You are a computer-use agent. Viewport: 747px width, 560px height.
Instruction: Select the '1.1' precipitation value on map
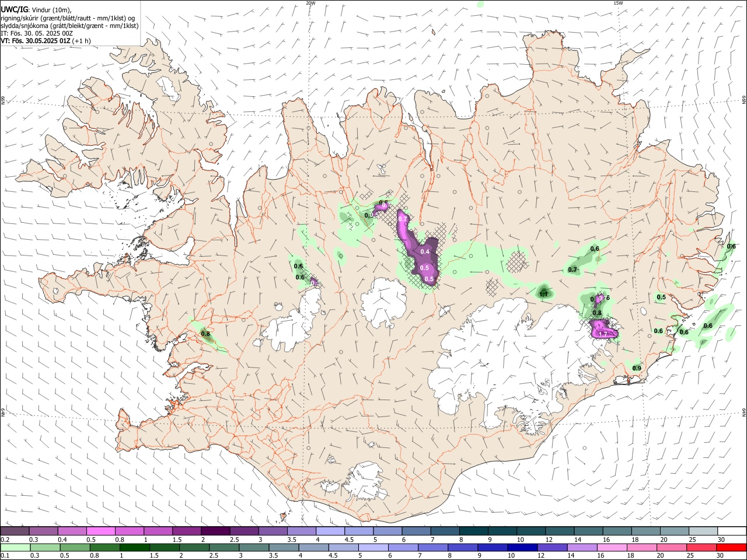543,294
